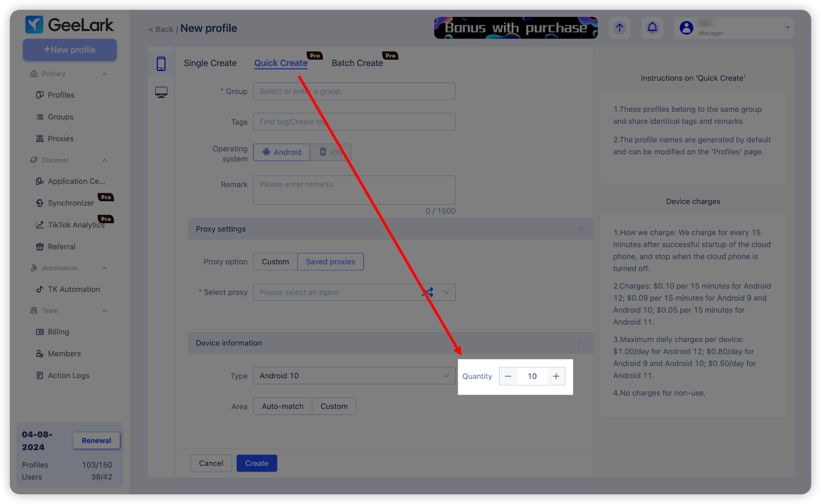
Task: Collapse the Team sidebar section
Action: point(105,311)
